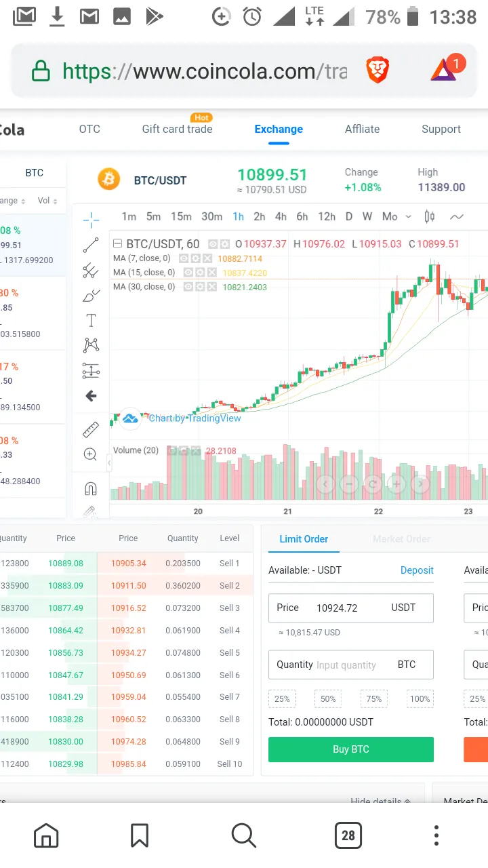488x868 pixels.
Task: Open the 28 open tabs switcher
Action: pos(348,835)
